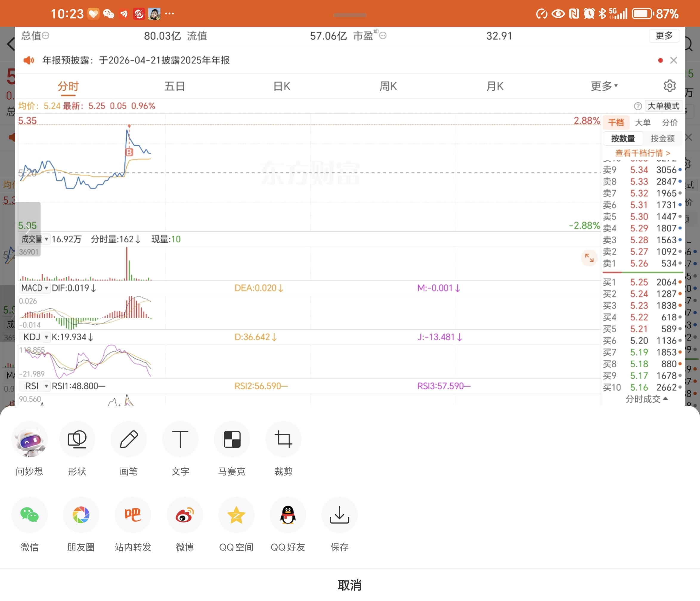Open the KDJ indicator dropdown
This screenshot has height=601, width=700.
(35, 337)
